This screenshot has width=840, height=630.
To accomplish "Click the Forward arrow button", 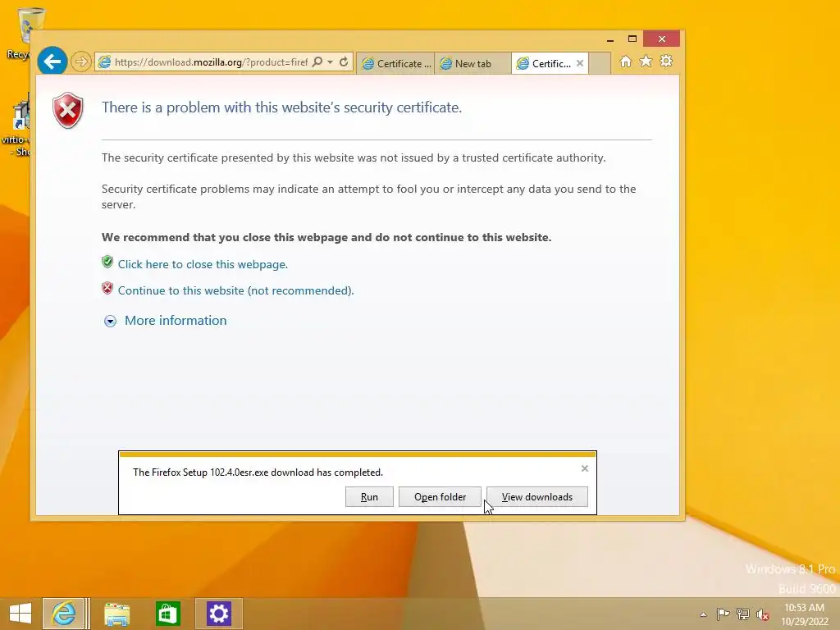I will click(81, 62).
